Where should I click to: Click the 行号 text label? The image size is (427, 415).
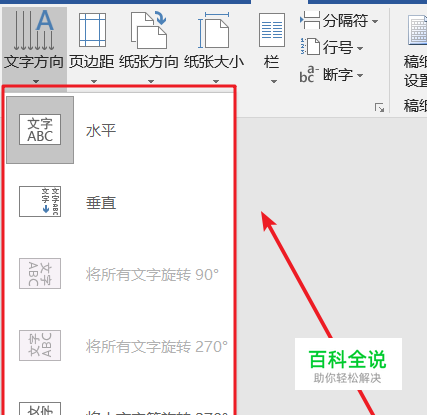pyautogui.click(x=338, y=48)
